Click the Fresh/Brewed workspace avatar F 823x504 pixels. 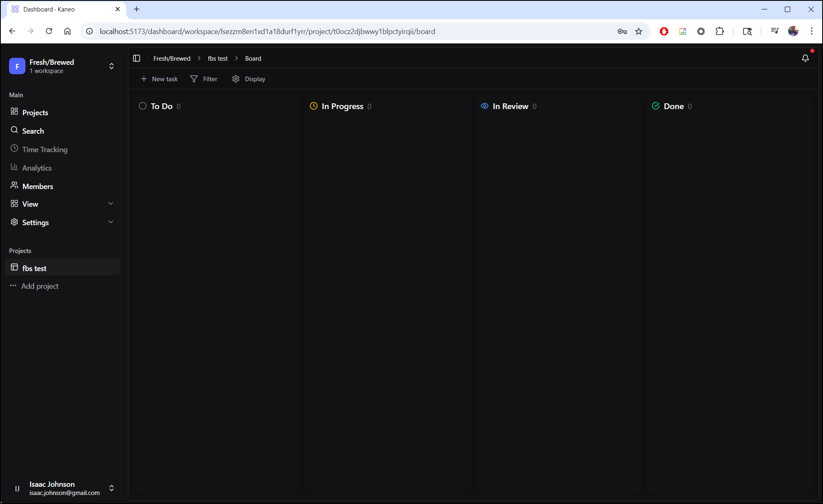click(17, 66)
